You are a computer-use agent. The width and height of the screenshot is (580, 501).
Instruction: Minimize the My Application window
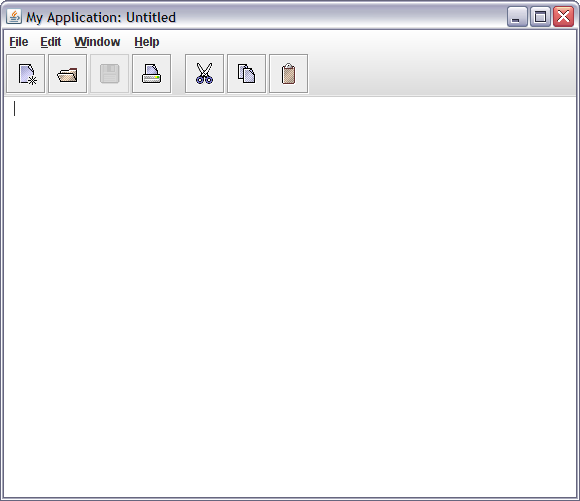coord(517,17)
